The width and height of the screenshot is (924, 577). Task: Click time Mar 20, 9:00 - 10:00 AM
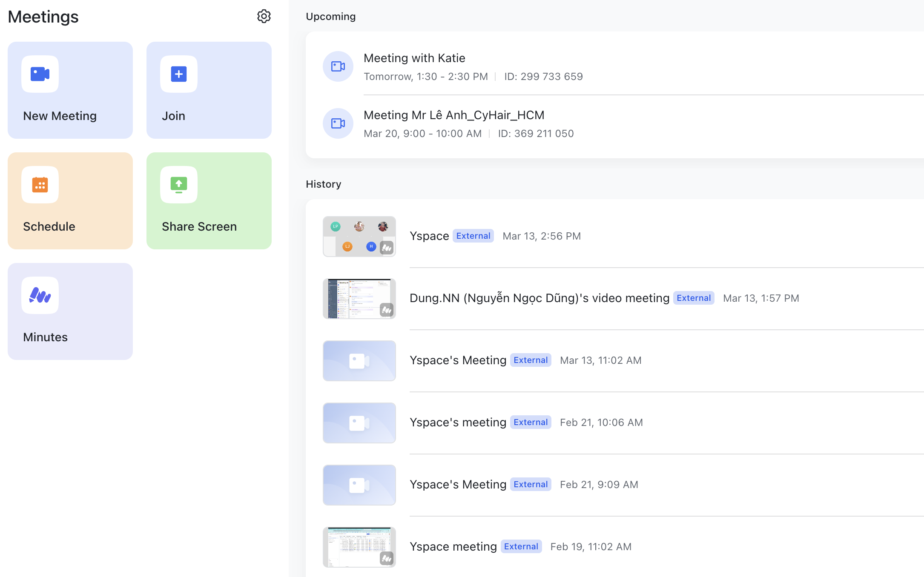point(422,134)
